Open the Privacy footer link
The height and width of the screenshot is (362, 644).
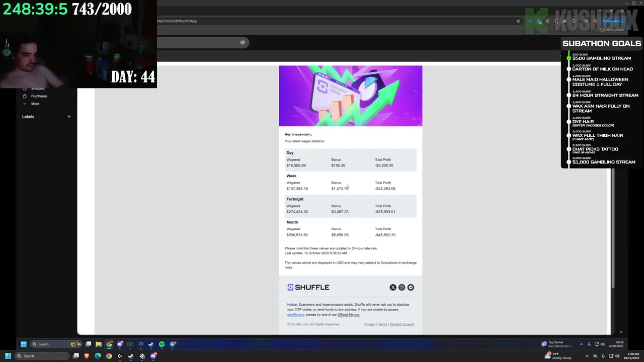click(x=370, y=324)
